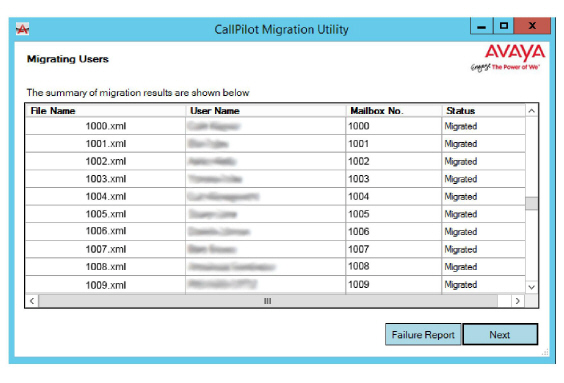The height and width of the screenshot is (383, 564).
Task: Click the vertical scrollbar thumb
Action: pos(531,203)
